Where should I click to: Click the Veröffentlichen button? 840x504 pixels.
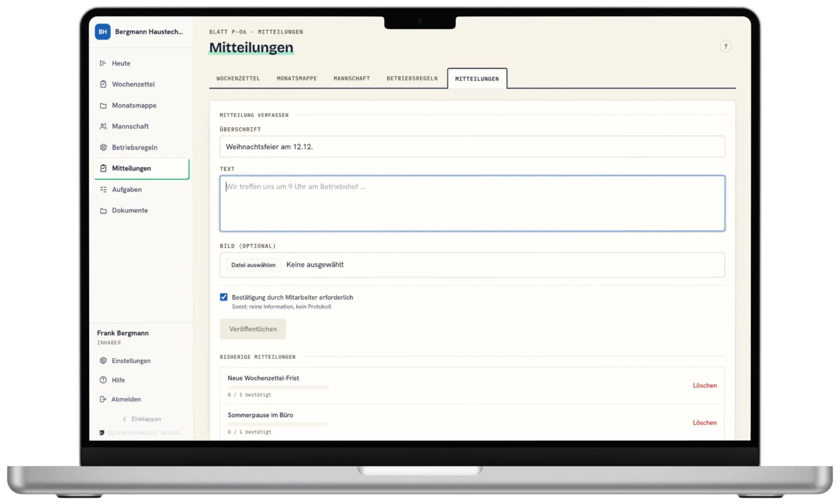253,329
